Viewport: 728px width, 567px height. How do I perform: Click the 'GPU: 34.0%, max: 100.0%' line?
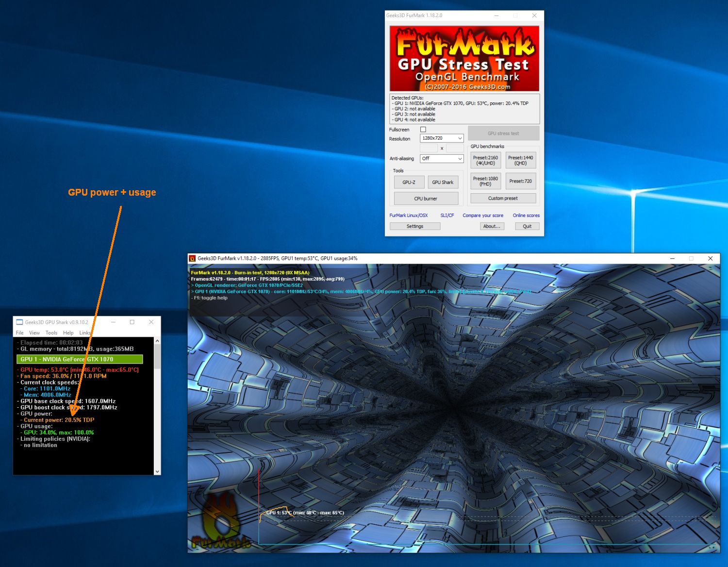(57, 433)
